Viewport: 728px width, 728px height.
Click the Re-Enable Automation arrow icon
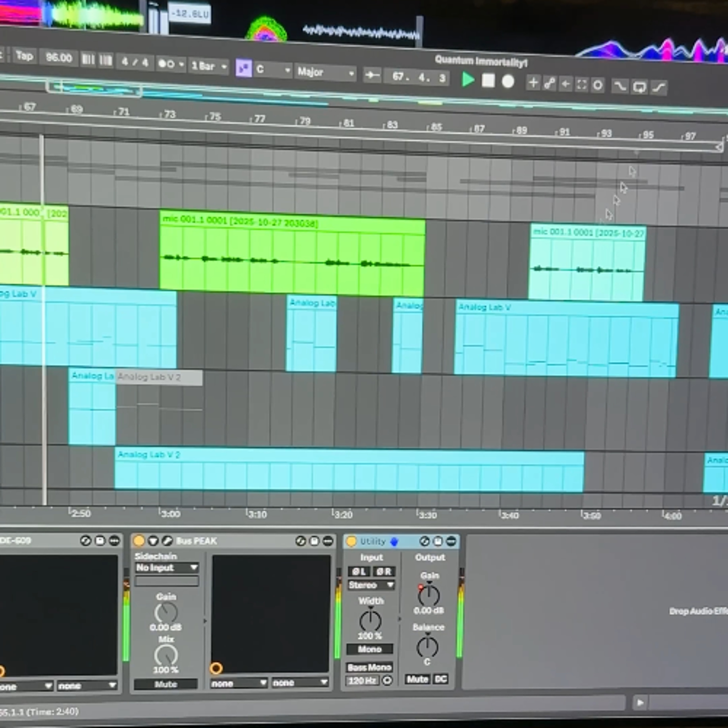pos(566,84)
